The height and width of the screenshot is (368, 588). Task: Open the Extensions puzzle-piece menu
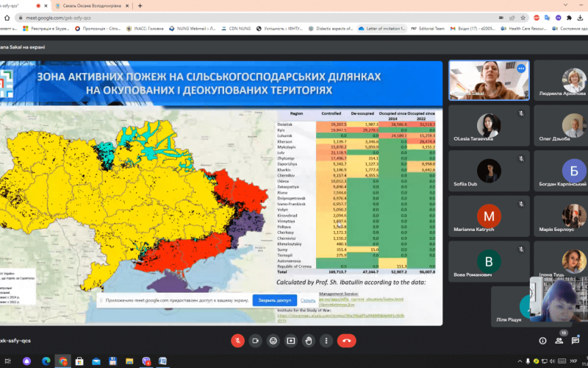[x=569, y=18]
